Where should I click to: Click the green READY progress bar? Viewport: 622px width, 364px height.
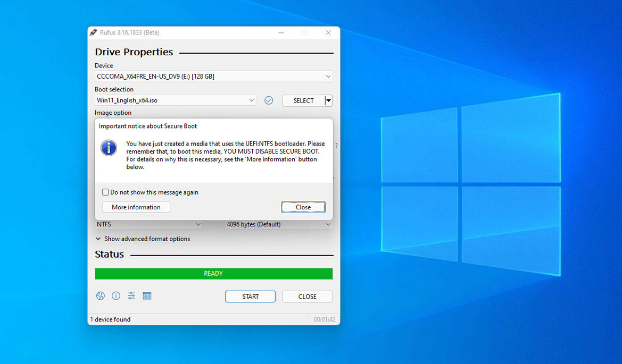tap(213, 274)
